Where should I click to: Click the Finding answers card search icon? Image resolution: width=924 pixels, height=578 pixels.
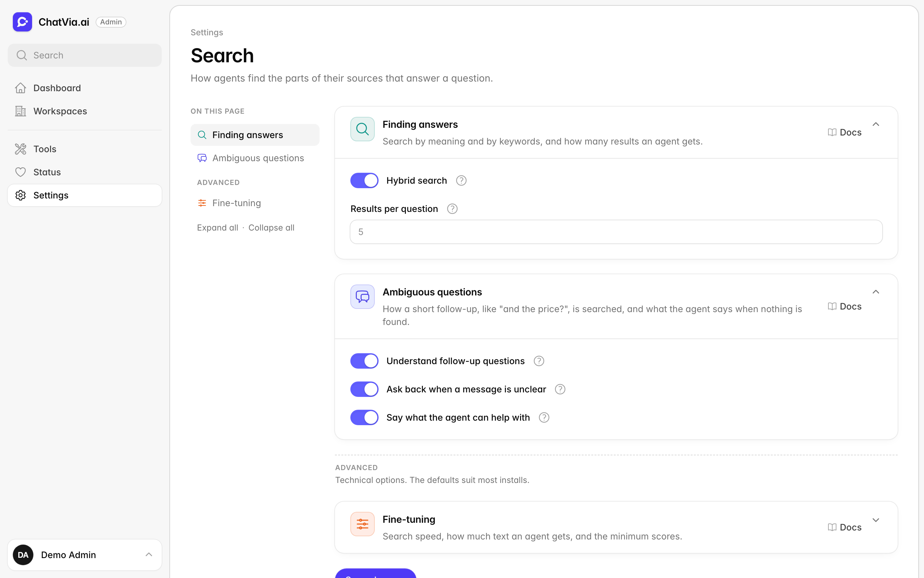[362, 129]
